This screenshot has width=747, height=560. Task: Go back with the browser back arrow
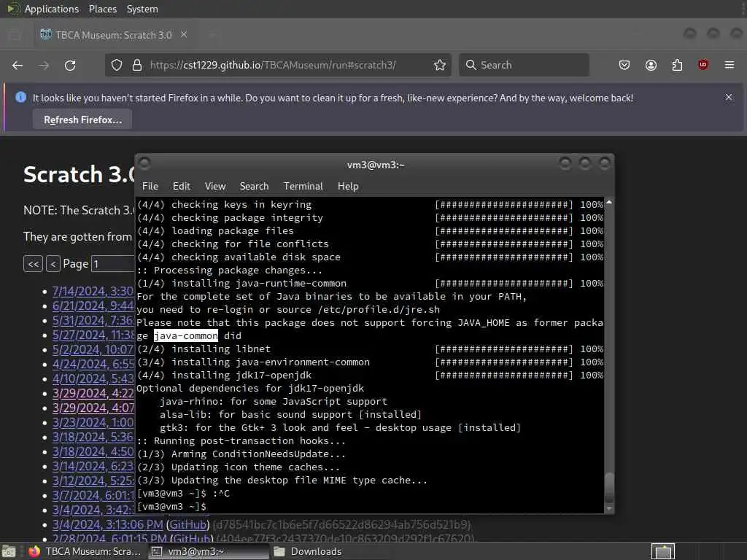pyautogui.click(x=18, y=65)
